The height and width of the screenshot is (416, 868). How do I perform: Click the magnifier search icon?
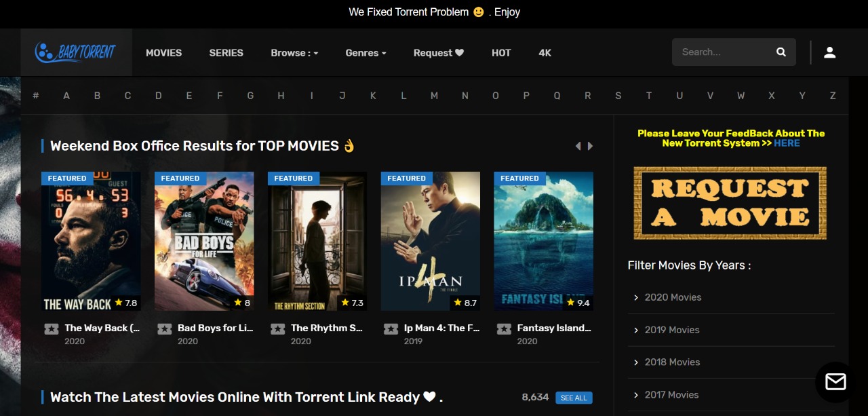(x=781, y=52)
